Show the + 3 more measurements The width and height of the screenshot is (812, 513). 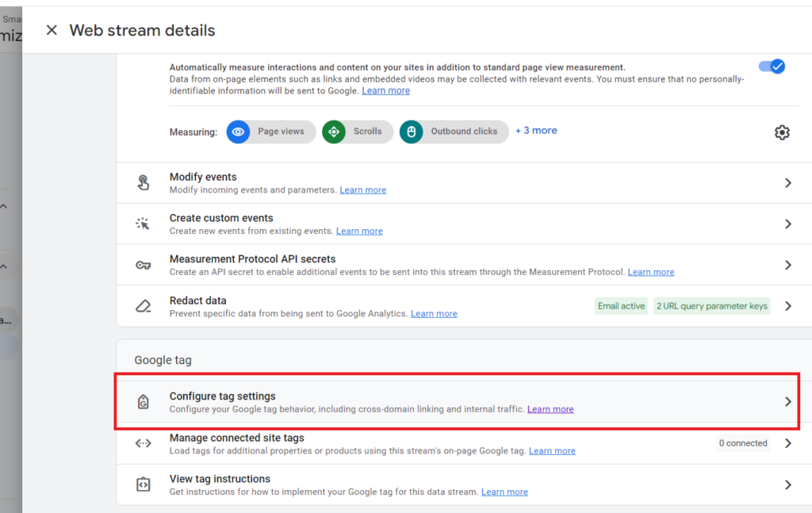tap(536, 131)
